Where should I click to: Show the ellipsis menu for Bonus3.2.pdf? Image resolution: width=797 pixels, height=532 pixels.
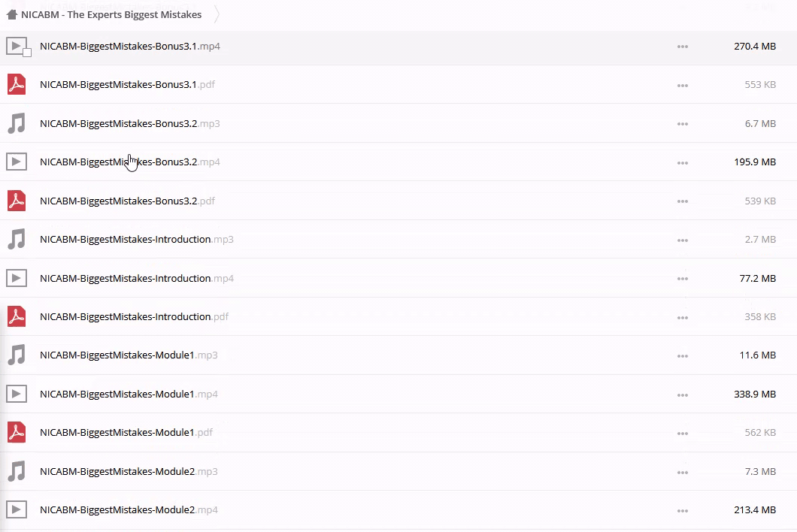682,201
